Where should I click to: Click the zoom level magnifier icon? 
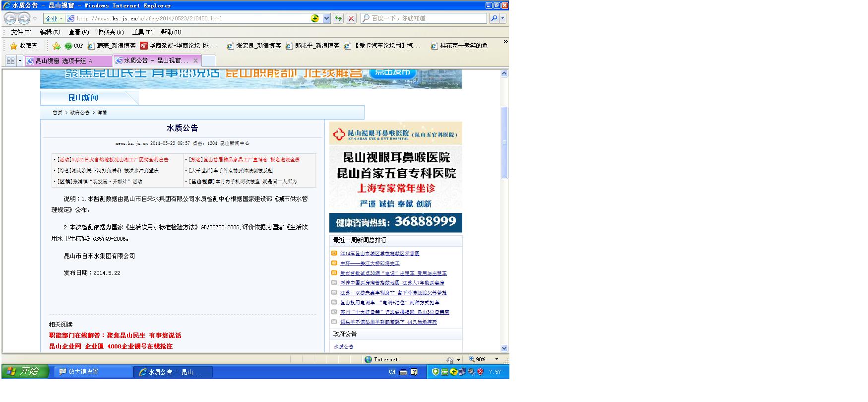click(x=471, y=359)
